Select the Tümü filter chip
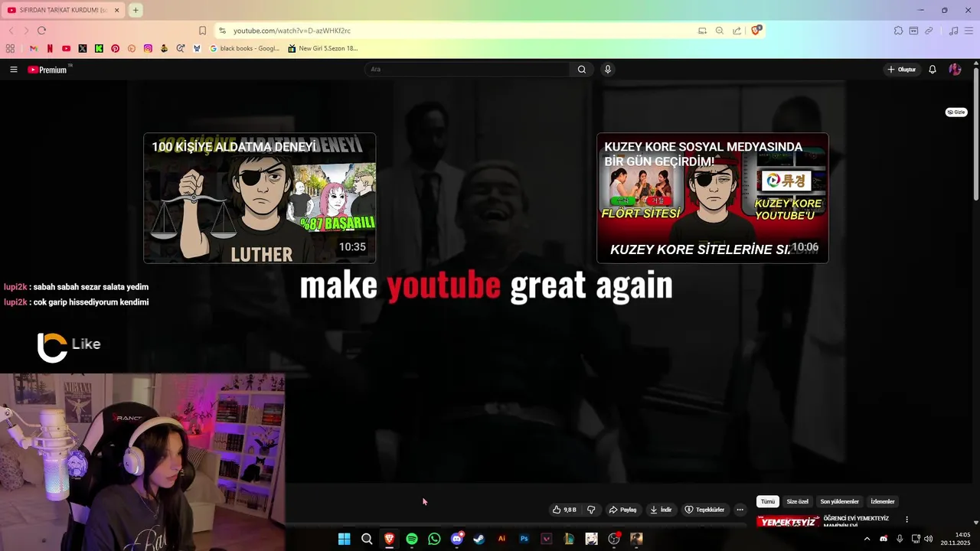 (x=768, y=501)
